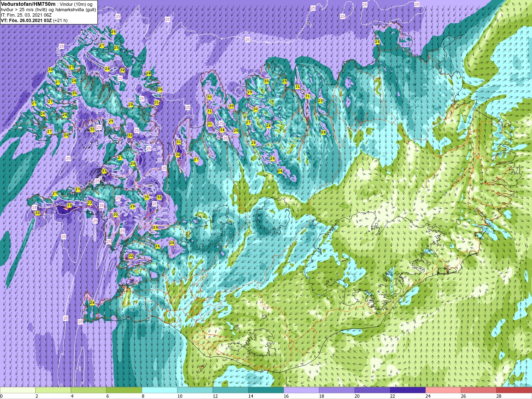The height and width of the screenshot is (399, 532).
Task: Click the legend scale tick label '16'
Action: point(286,396)
